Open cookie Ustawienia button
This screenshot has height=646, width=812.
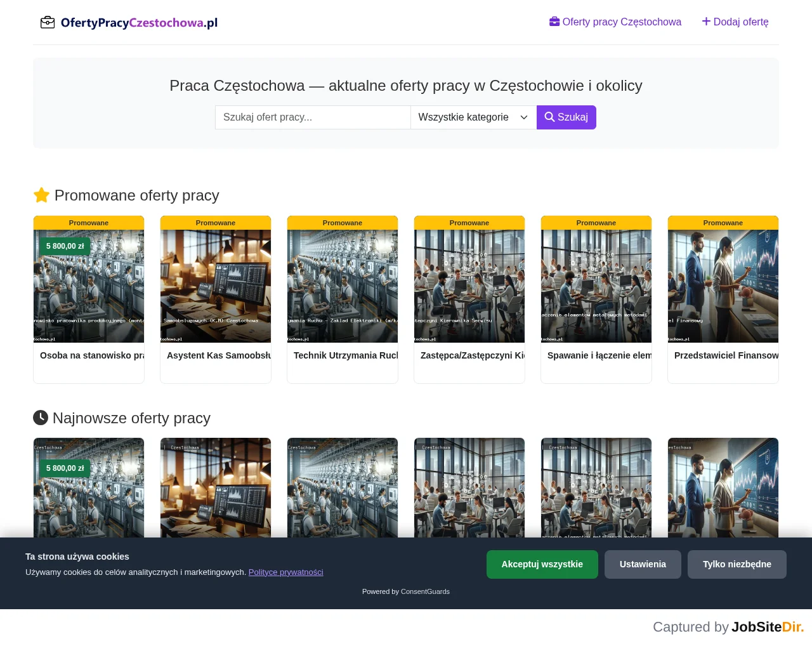click(x=643, y=564)
